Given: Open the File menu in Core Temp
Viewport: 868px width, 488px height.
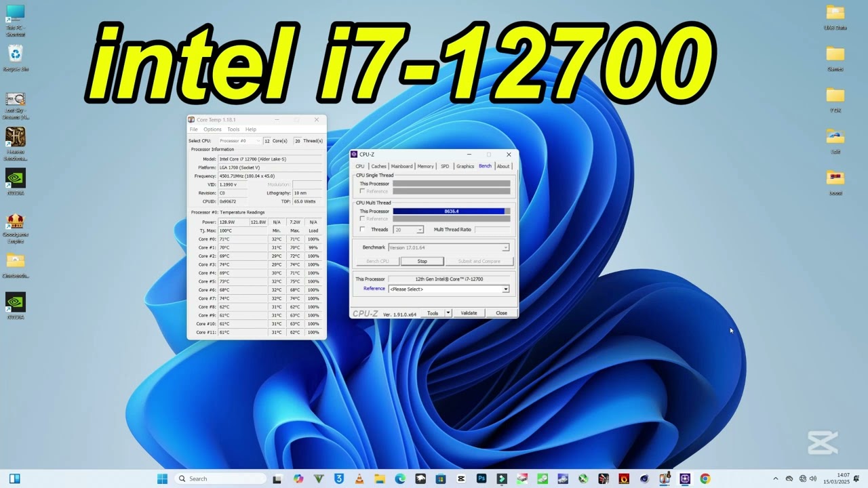Looking at the screenshot, I should click(x=194, y=129).
